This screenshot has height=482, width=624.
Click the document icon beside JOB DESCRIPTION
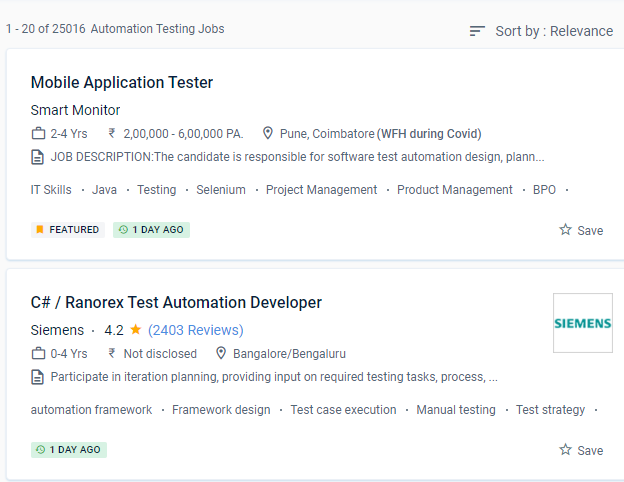38,157
